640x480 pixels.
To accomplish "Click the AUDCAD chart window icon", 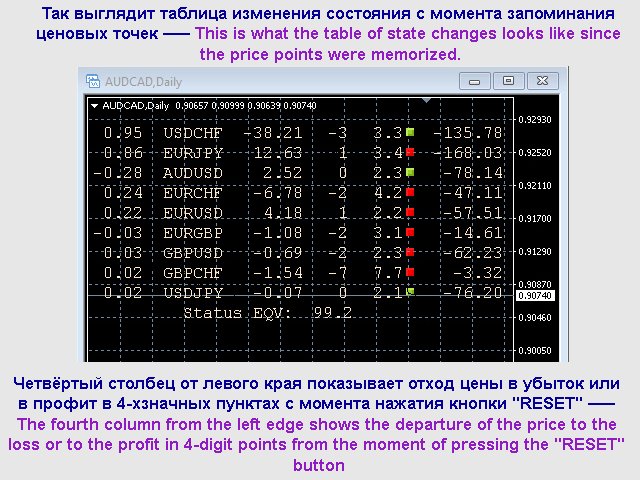I will pyautogui.click(x=94, y=80).
